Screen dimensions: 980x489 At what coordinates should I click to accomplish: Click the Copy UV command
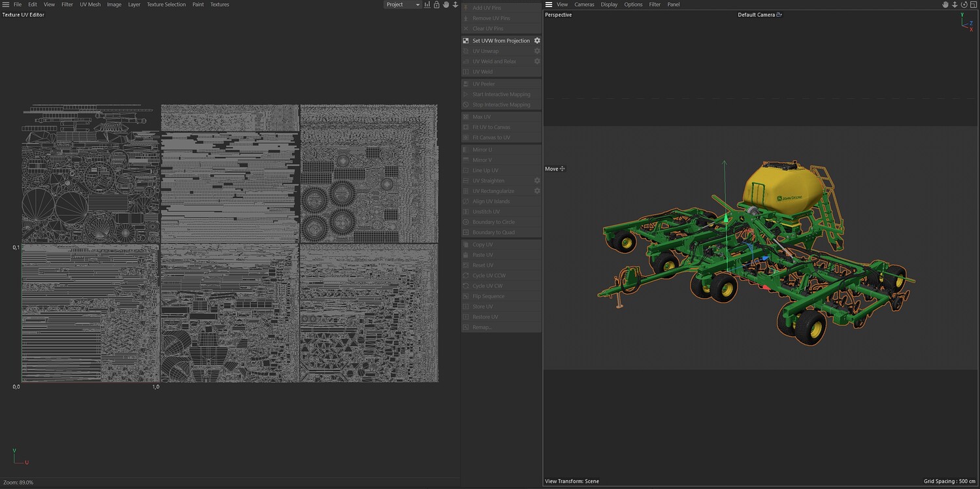(501, 244)
